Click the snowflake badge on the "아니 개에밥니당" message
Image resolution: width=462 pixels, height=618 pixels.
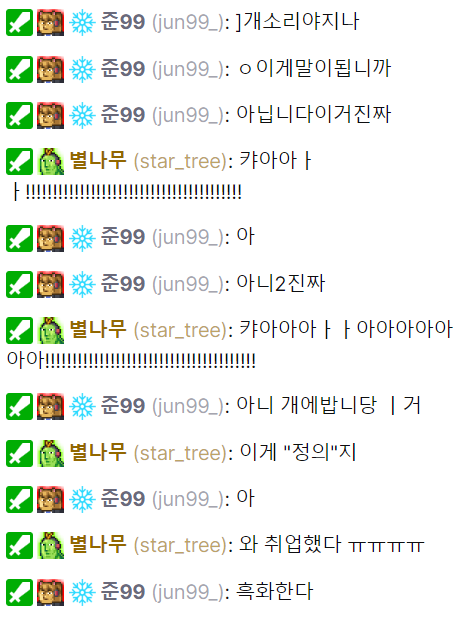click(x=82, y=406)
